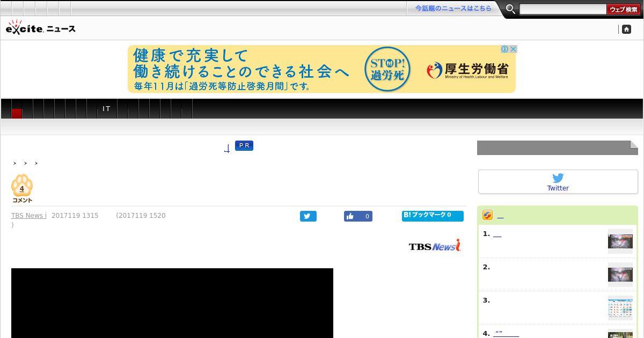Click the blue PR badge

pyautogui.click(x=244, y=145)
